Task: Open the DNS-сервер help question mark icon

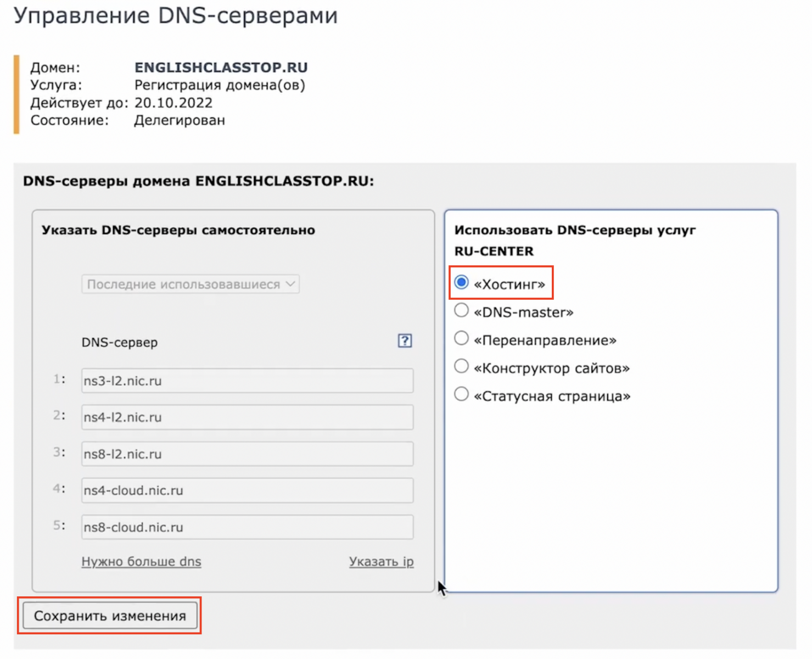Action: [405, 341]
